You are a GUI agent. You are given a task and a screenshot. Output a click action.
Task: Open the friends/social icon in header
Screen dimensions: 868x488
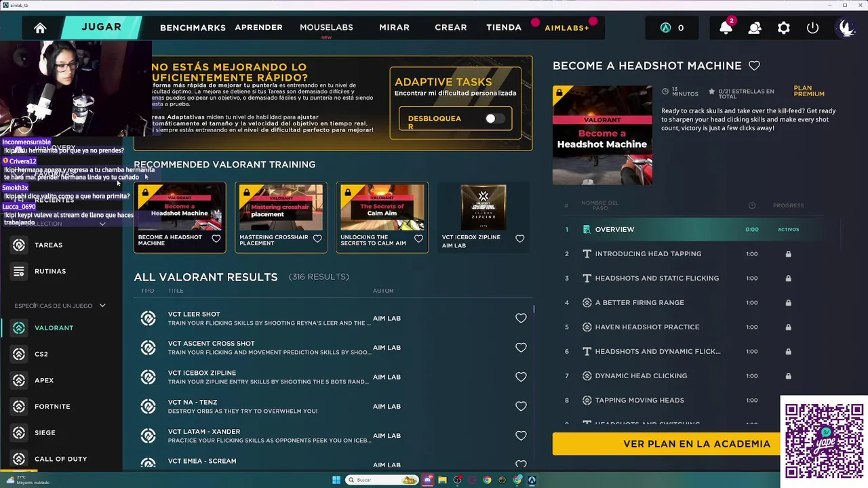(755, 28)
